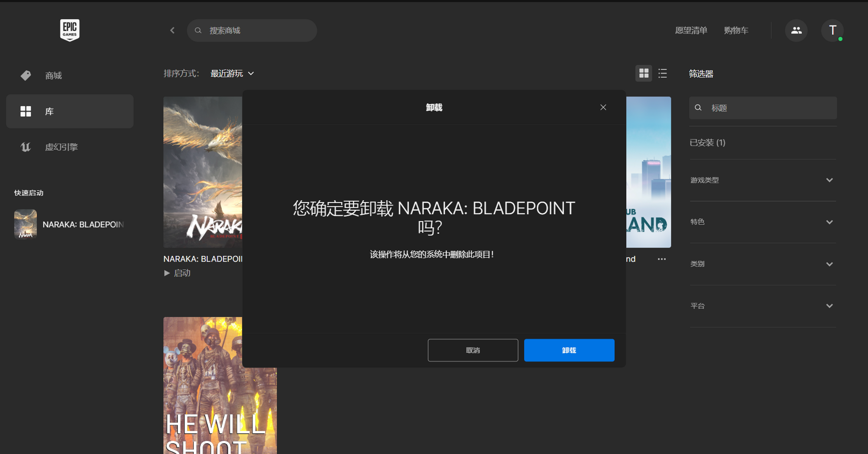Open the friends list icon
The image size is (868, 454).
coord(796,30)
